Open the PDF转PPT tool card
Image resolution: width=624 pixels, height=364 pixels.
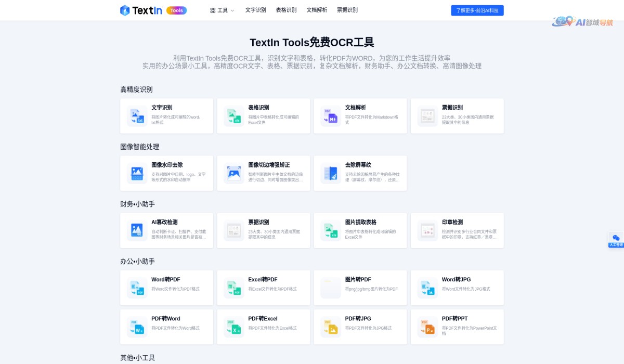point(457,327)
